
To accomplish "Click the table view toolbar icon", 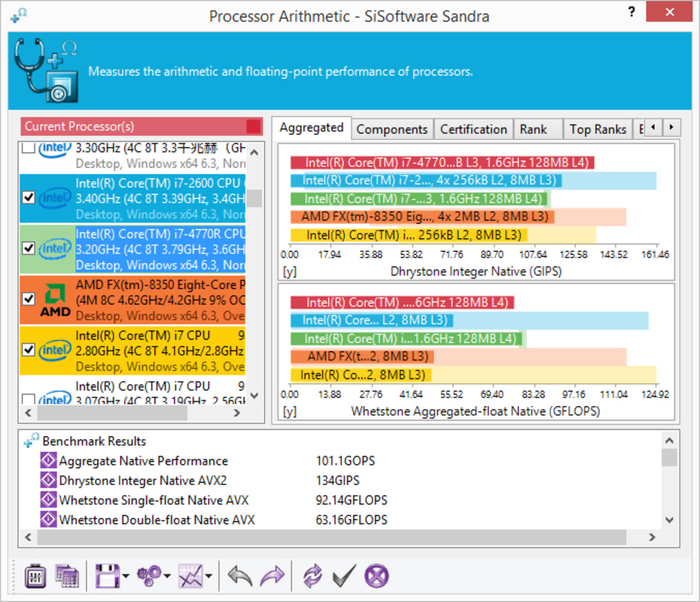I will coord(67,576).
